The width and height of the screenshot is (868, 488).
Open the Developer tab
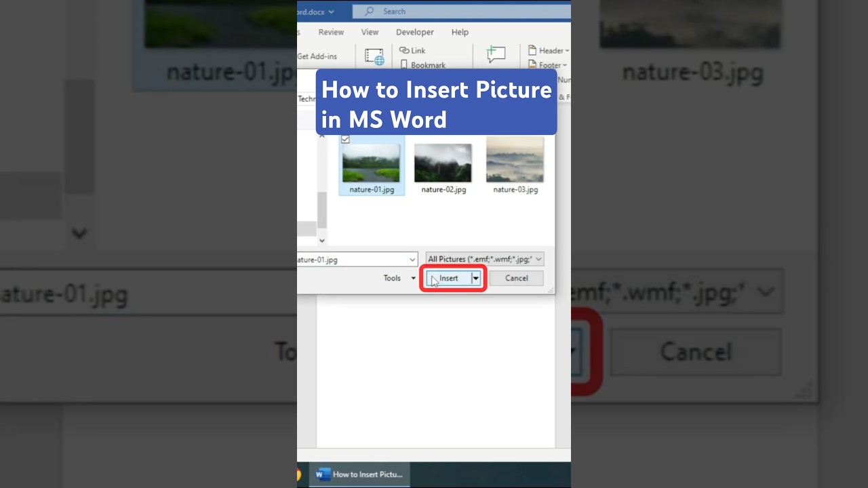coord(415,32)
